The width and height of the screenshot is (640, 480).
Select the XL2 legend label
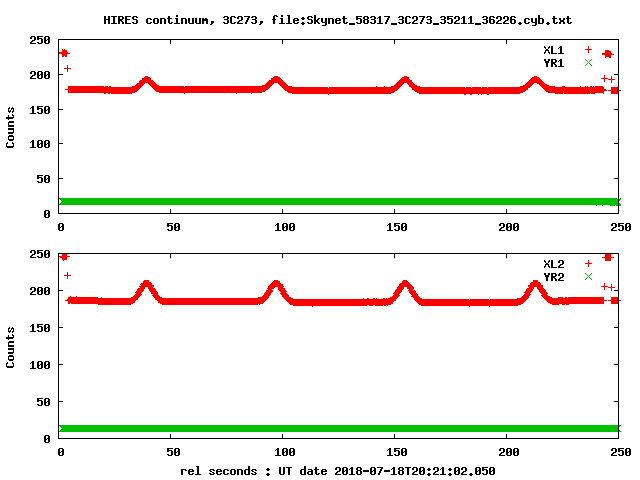click(x=553, y=264)
